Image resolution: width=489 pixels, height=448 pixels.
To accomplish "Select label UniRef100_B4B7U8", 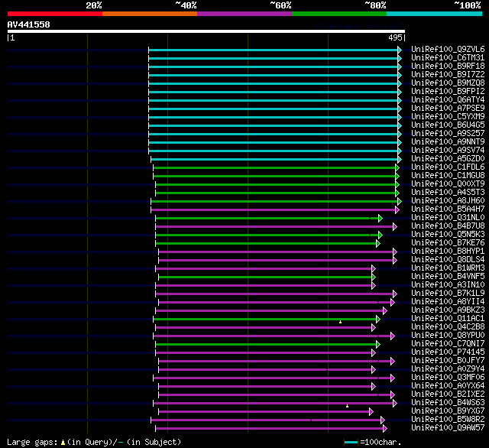I will pos(448,226).
